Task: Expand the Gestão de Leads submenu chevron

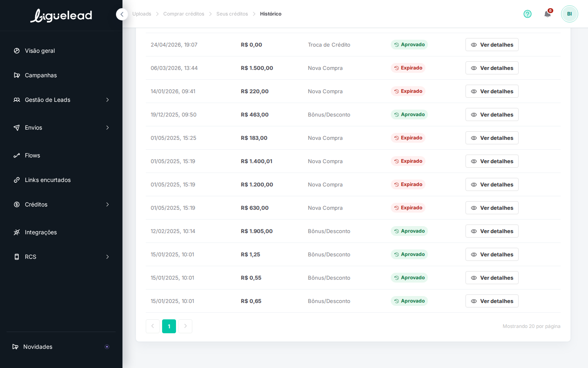Action: [107, 100]
